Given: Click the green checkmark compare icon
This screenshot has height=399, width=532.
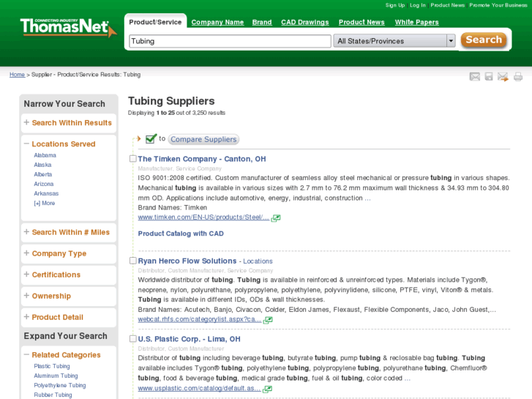Looking at the screenshot, I should pyautogui.click(x=151, y=138).
